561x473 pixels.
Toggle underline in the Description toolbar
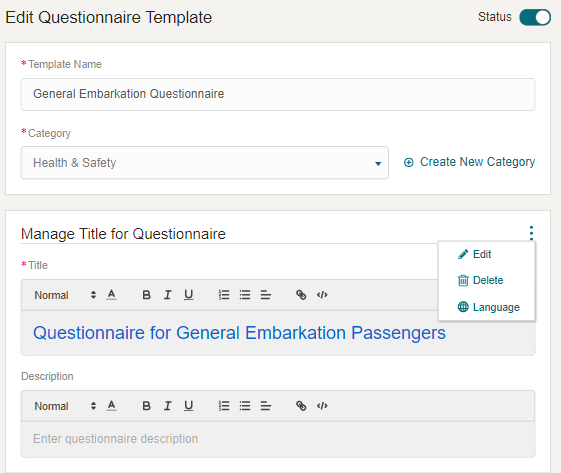point(189,406)
